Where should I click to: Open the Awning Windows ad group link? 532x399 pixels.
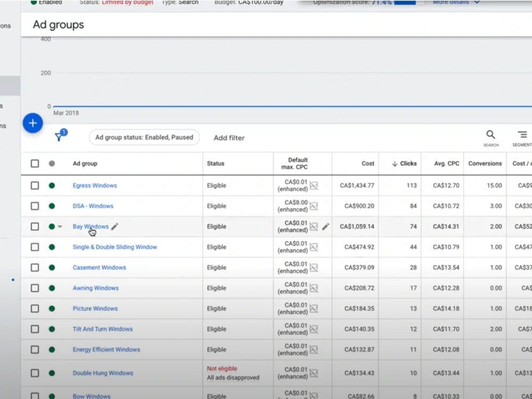click(x=96, y=288)
